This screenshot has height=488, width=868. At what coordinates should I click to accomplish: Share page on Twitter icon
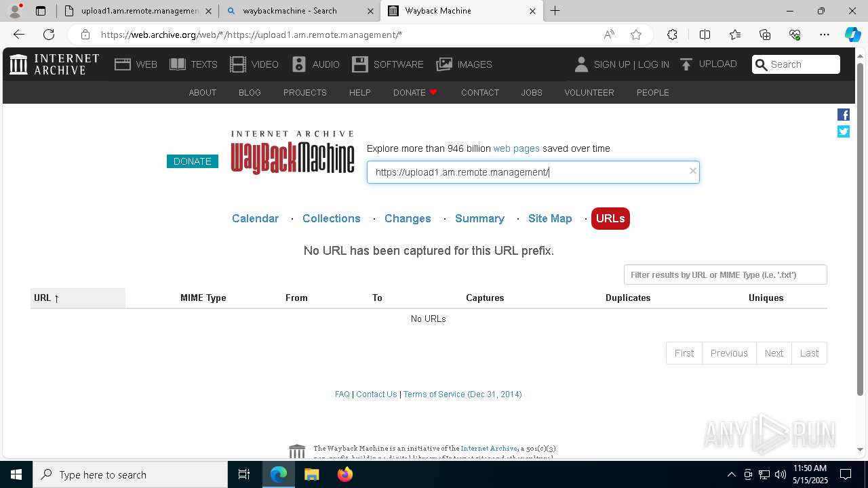(x=844, y=131)
